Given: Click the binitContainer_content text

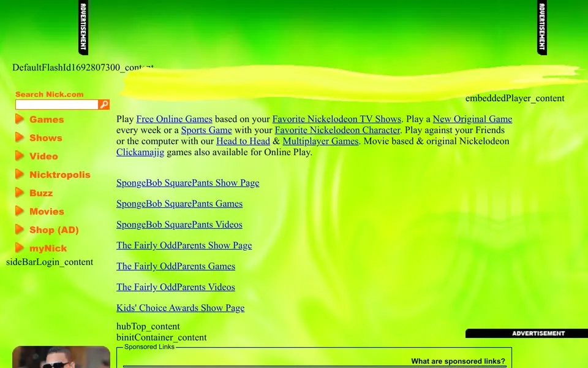Looking at the screenshot, I should tap(161, 337).
